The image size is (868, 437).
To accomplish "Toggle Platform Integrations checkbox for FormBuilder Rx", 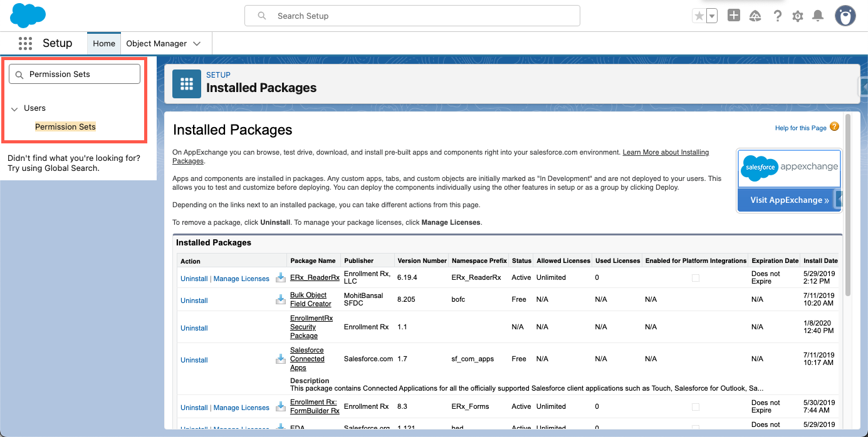I will click(696, 407).
